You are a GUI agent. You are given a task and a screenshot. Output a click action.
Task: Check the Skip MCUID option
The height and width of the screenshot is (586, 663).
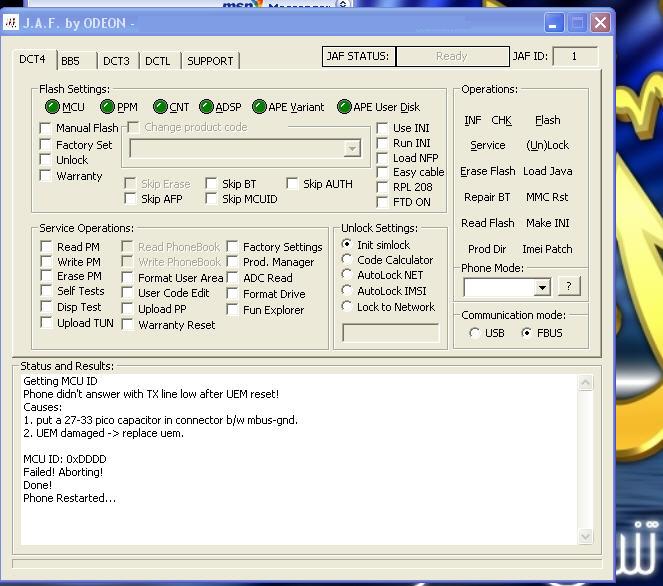pyautogui.click(x=211, y=199)
